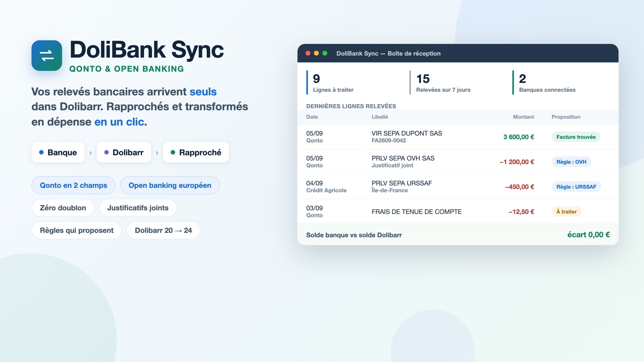
Task: Click the –12,50 € amount
Action: tap(521, 212)
